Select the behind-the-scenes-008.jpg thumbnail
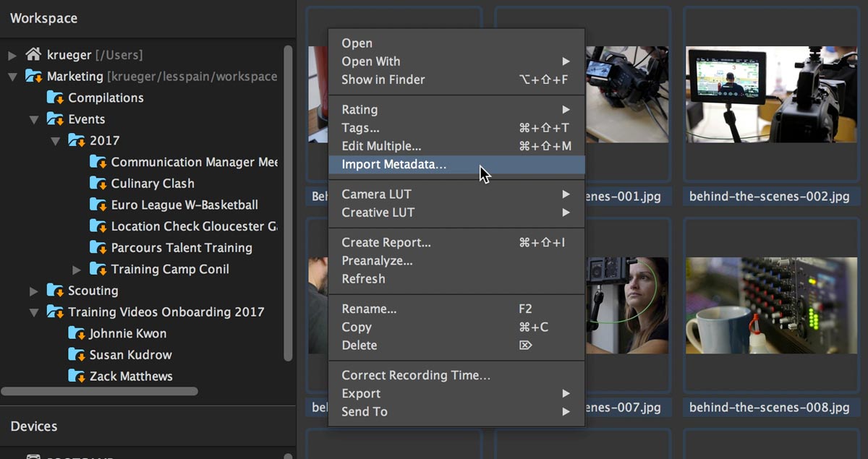This screenshot has height=459, width=868. (770, 305)
